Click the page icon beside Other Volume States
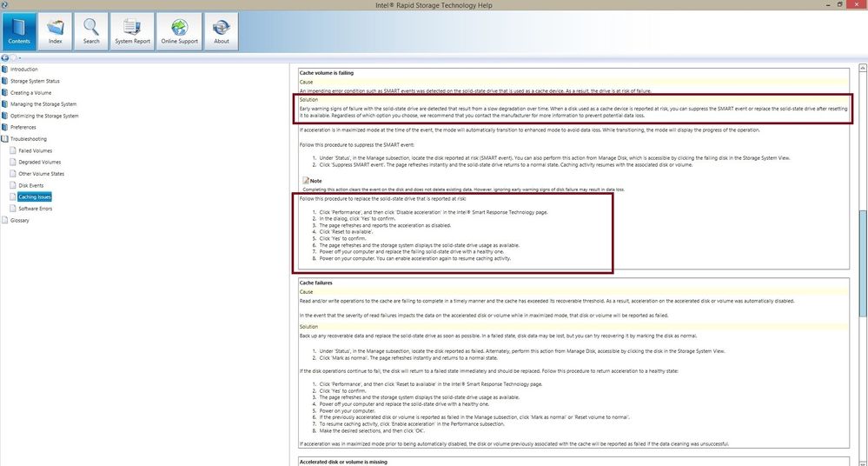 pyautogui.click(x=13, y=174)
